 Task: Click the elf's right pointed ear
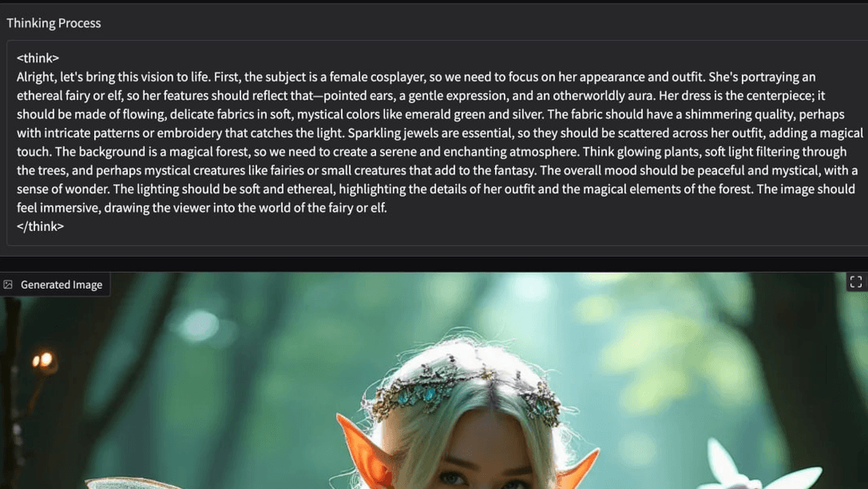tap(578, 469)
